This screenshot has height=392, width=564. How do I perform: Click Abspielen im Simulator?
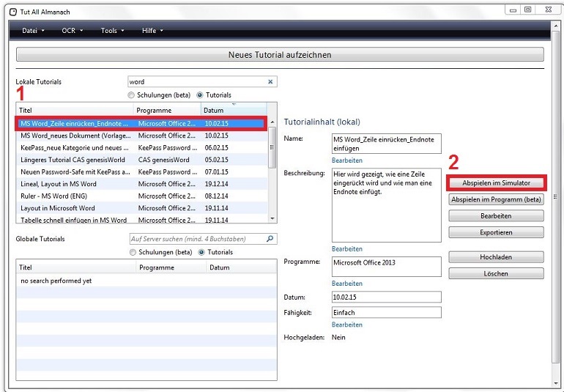click(x=496, y=182)
